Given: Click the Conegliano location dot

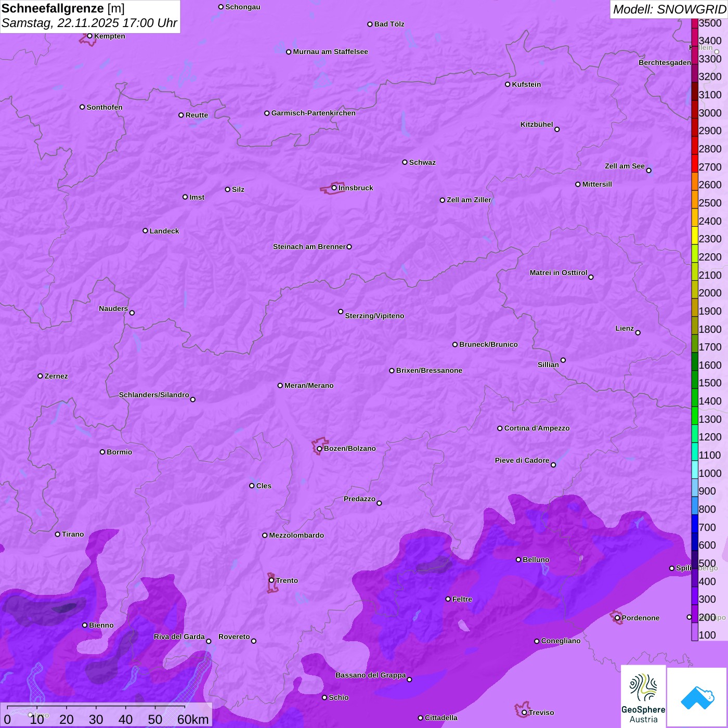Looking at the screenshot, I should pos(537,641).
